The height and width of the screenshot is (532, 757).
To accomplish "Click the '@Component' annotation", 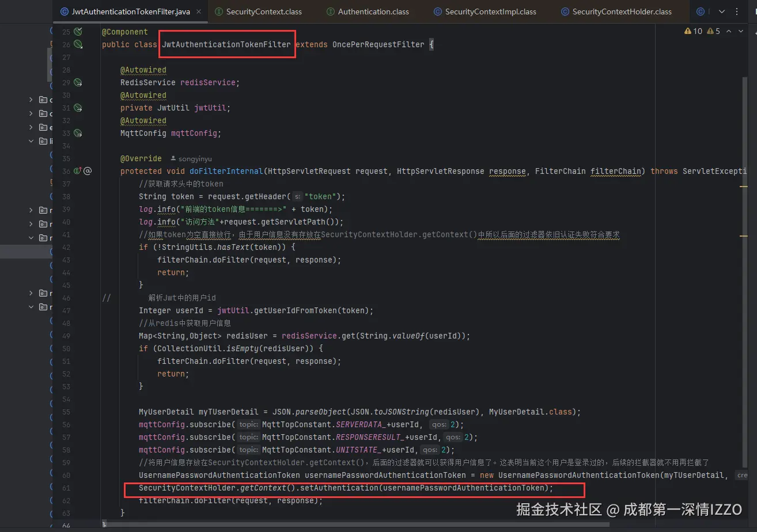I will coord(125,32).
